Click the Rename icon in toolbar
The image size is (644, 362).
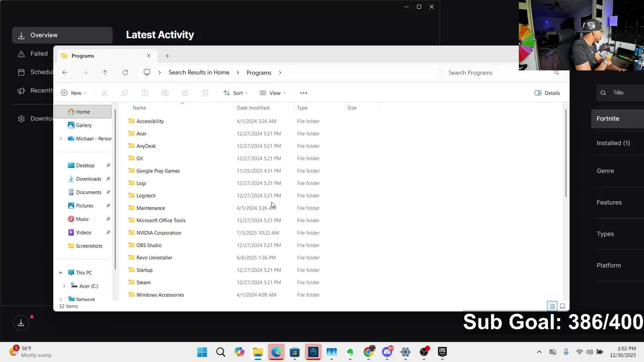[x=165, y=93]
